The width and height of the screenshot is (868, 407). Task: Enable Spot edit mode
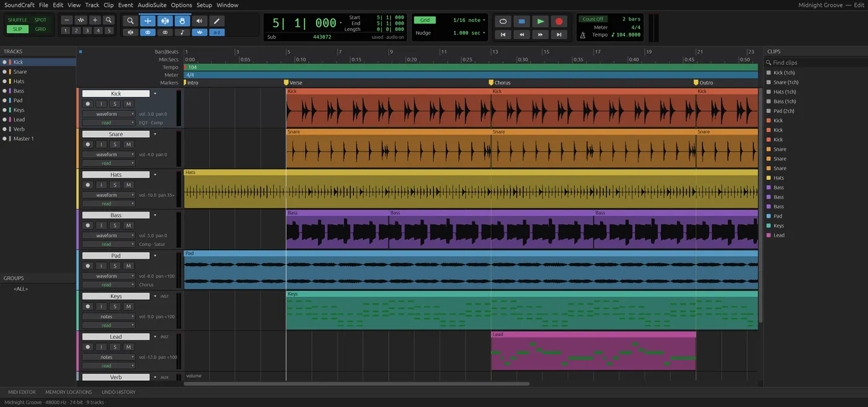[40, 20]
